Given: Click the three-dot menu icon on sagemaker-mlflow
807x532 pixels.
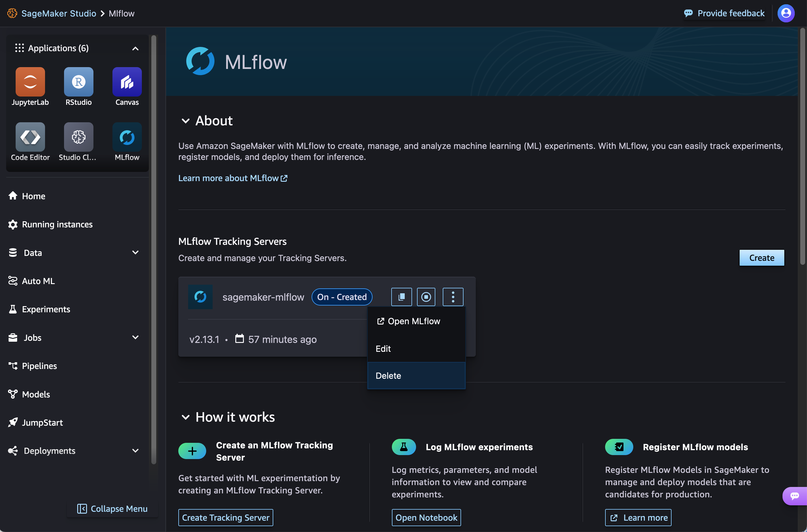Looking at the screenshot, I should click(453, 297).
